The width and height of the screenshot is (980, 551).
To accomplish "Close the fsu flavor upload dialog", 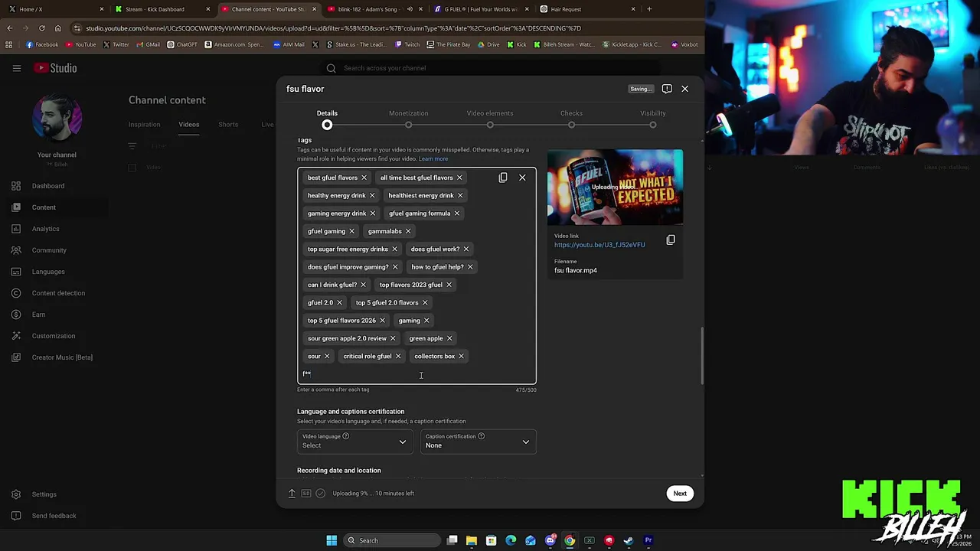I will [685, 89].
